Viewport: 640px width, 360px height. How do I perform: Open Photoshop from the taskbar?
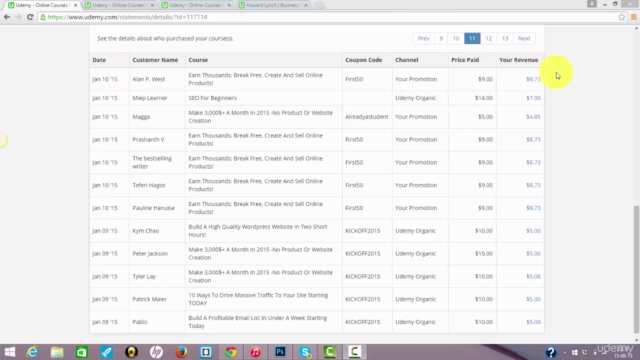tap(280, 352)
